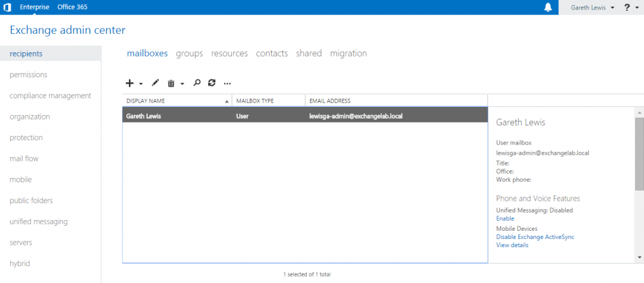Viewport: 644px width, 283px height.
Task: Open the resources tab
Action: [x=229, y=53]
